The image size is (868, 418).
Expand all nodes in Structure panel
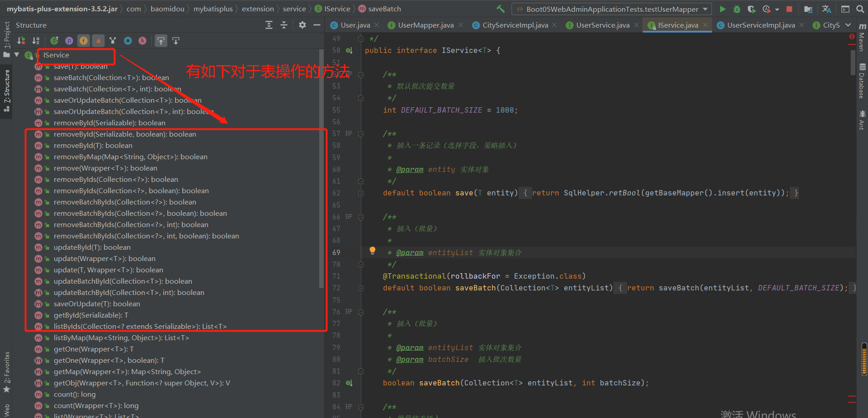point(269,25)
